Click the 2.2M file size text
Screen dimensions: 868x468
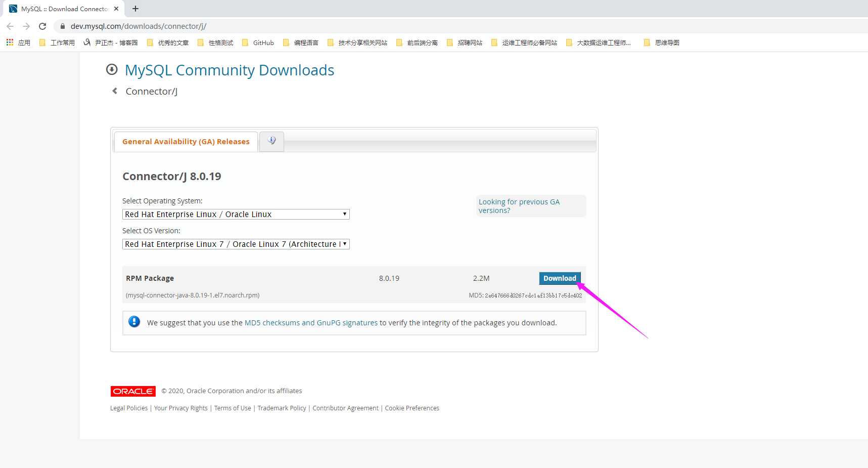click(481, 278)
